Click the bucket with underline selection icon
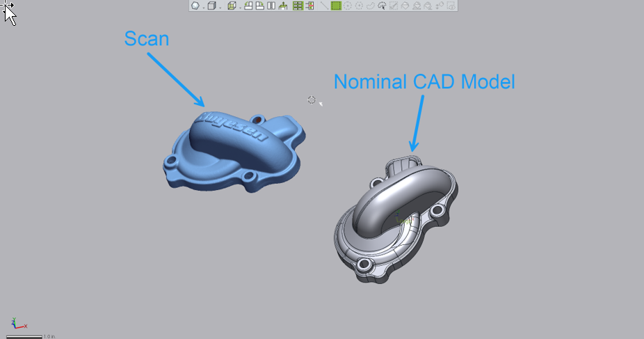 pos(417,6)
